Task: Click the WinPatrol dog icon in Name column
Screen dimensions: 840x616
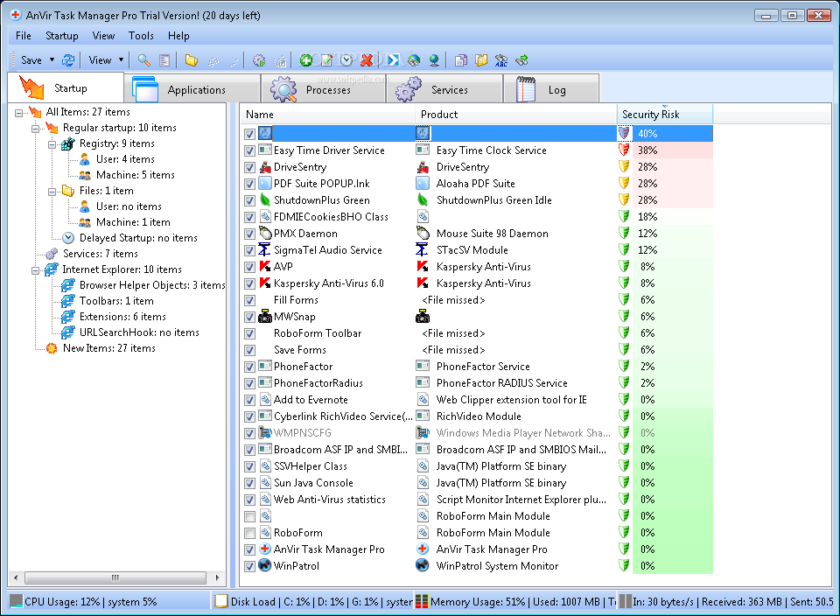Action: pos(265,565)
